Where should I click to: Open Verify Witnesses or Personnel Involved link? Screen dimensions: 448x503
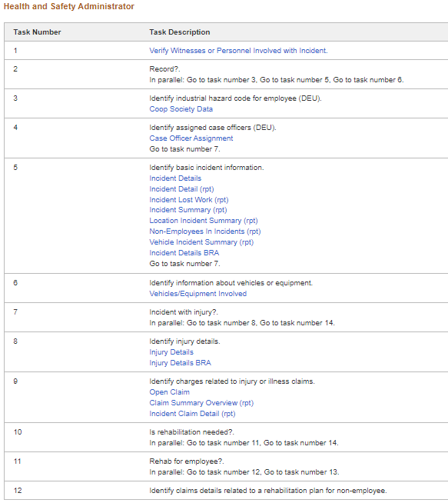pyautogui.click(x=238, y=51)
